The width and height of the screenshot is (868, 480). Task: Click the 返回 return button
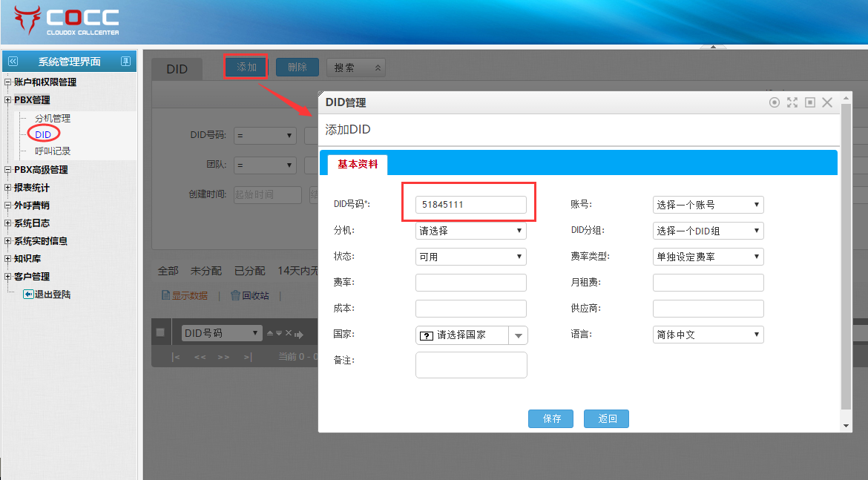click(606, 418)
